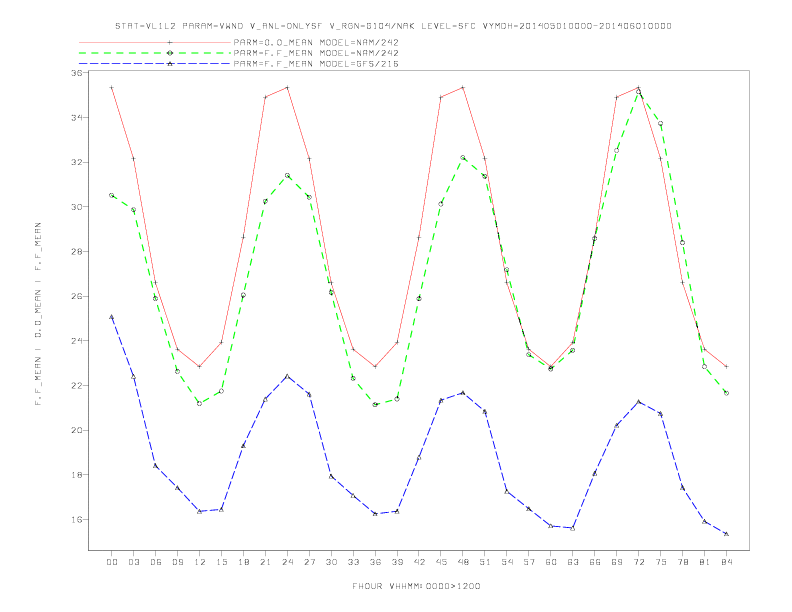The height and width of the screenshot is (612, 792).
Task: Click the x-axis title FHOUR VHHMM:0000>1200
Action: pyautogui.click(x=416, y=586)
